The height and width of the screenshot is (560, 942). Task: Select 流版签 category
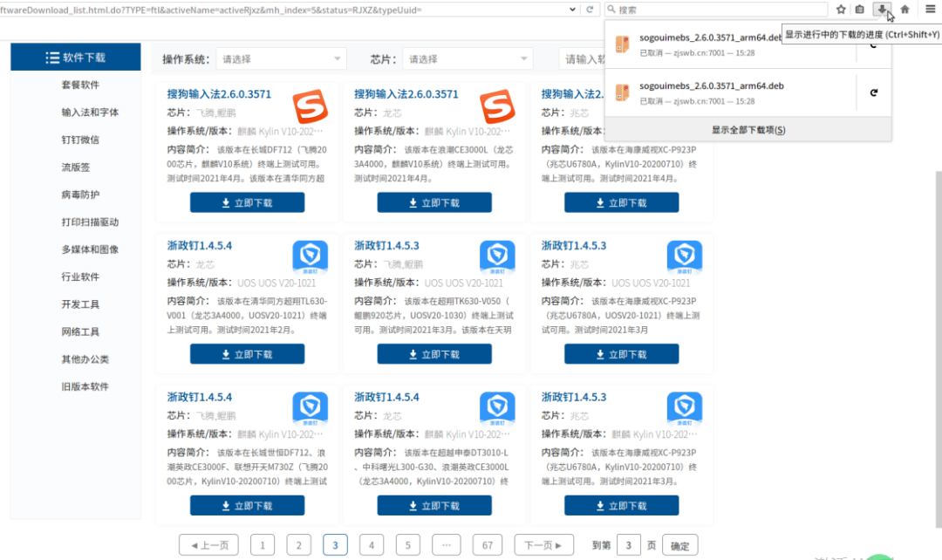tap(76, 167)
